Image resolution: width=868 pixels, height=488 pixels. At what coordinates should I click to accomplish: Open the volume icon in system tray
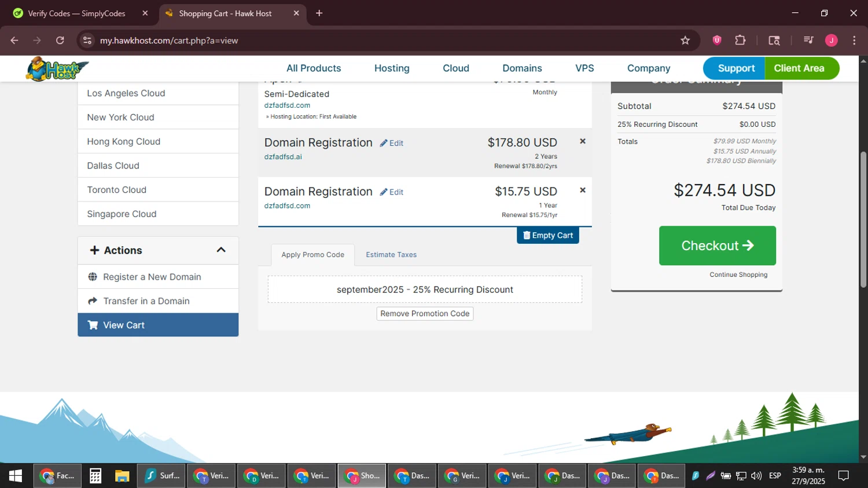click(756, 476)
